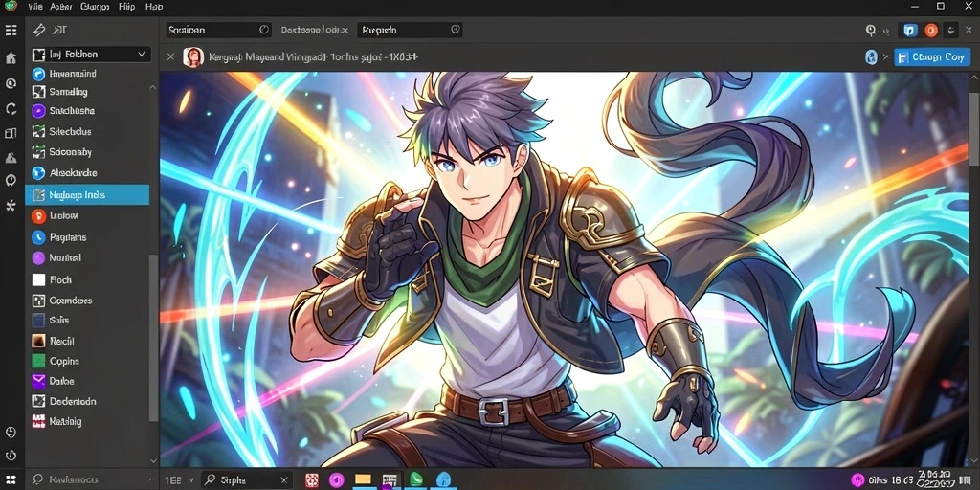980x490 pixels.
Task: Close the open image tab with X
Action: pos(170,56)
